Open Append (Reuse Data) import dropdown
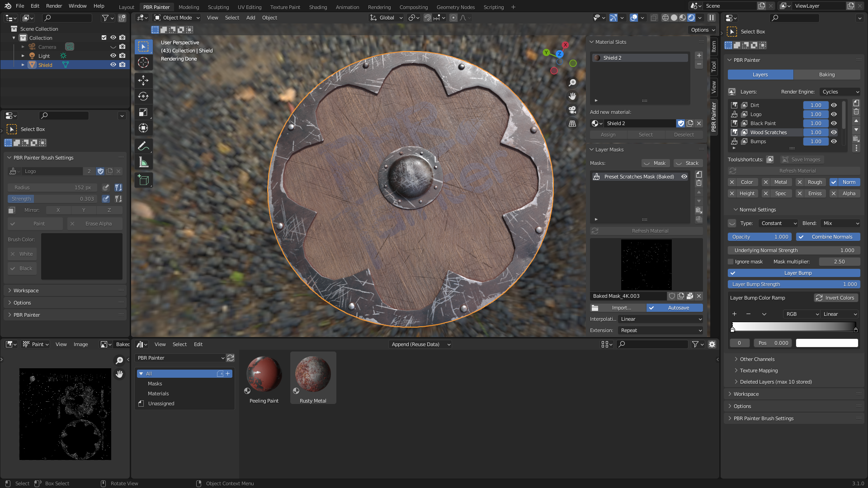868x488 pixels. point(420,344)
